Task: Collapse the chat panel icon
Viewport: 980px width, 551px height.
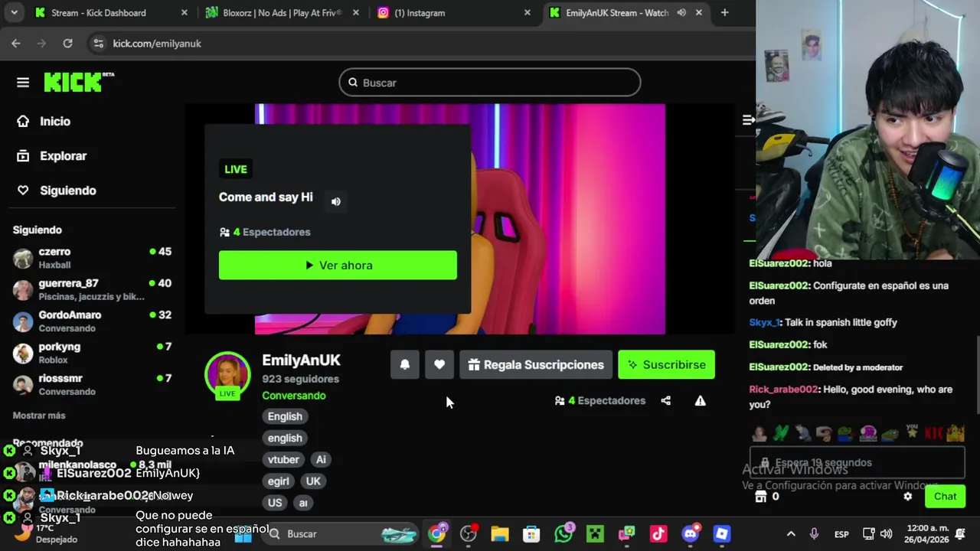Action: [748, 120]
